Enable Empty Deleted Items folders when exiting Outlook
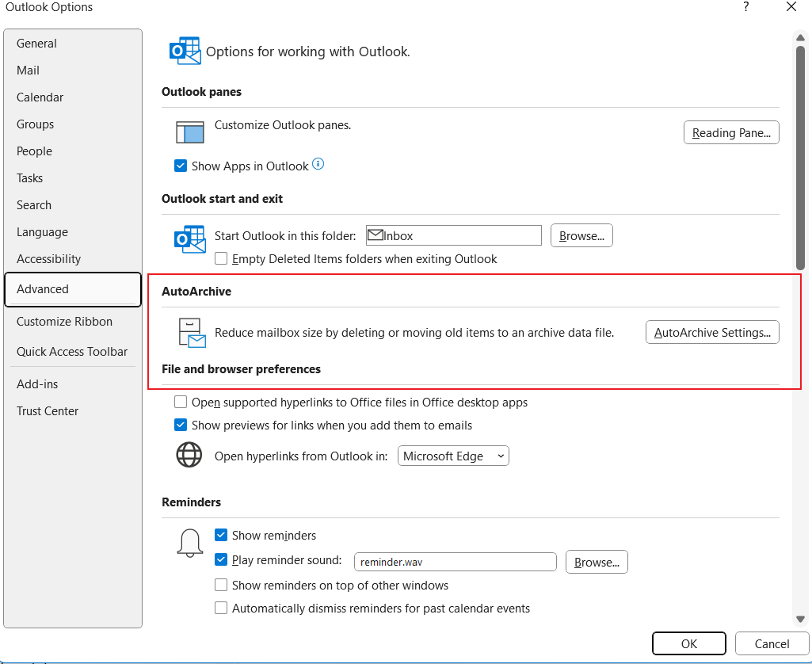The image size is (812, 664). point(220,259)
